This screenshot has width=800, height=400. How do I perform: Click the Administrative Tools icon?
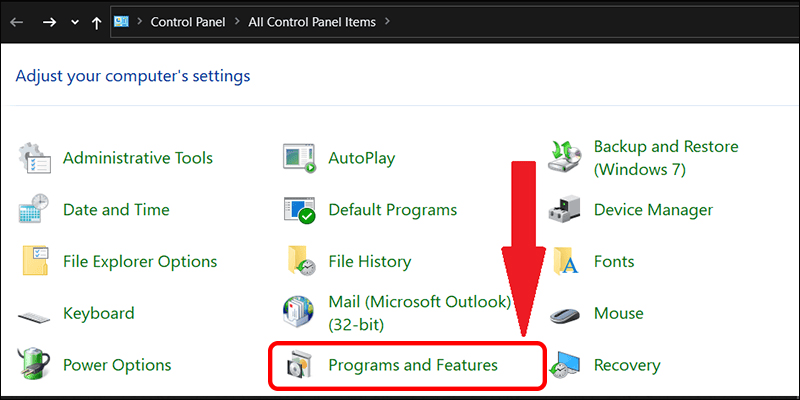(36, 158)
